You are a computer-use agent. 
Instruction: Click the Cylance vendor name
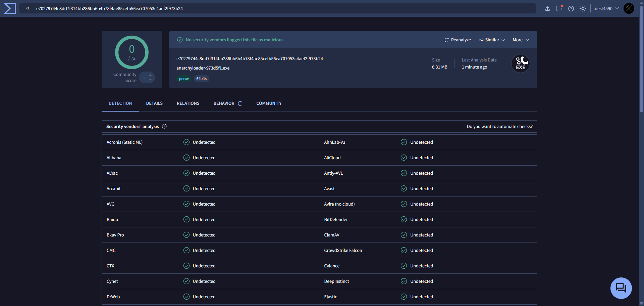click(332, 266)
